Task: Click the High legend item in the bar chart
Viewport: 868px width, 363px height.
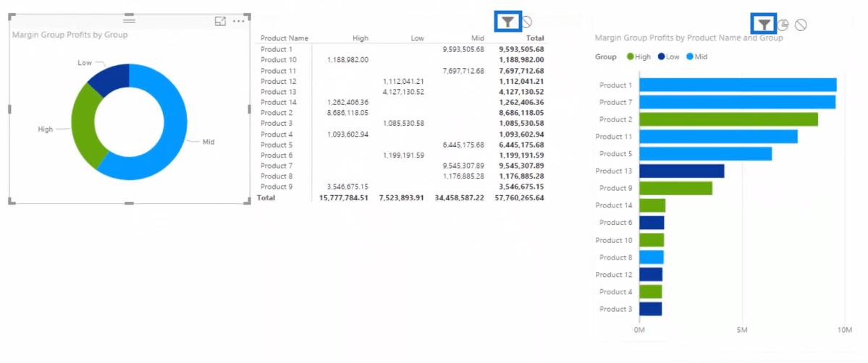Action: (639, 56)
